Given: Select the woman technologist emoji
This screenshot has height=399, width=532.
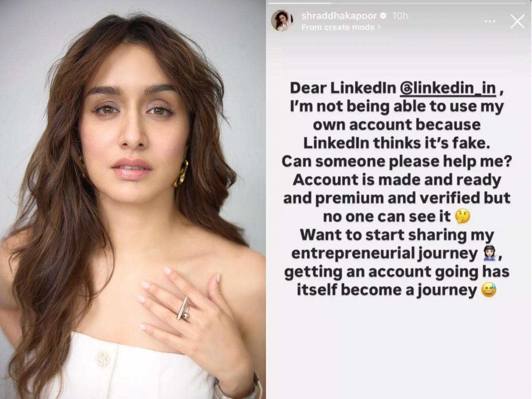Looking at the screenshot, I should pos(489,253).
